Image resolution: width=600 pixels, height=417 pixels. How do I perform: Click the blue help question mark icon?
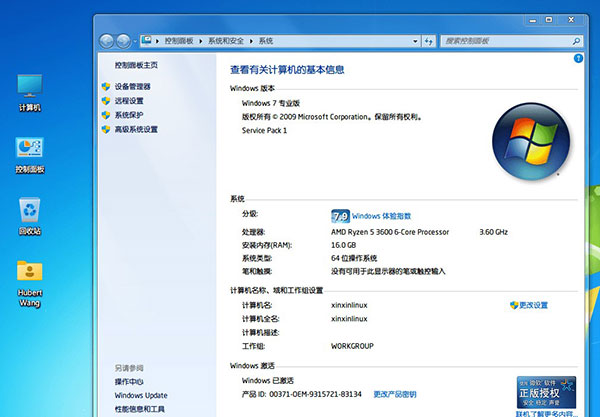(x=578, y=60)
